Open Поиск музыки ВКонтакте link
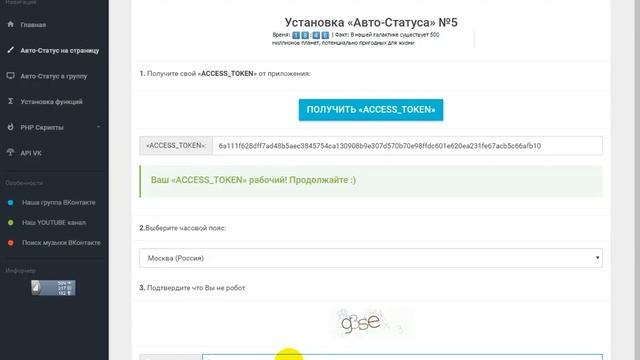 [61, 242]
